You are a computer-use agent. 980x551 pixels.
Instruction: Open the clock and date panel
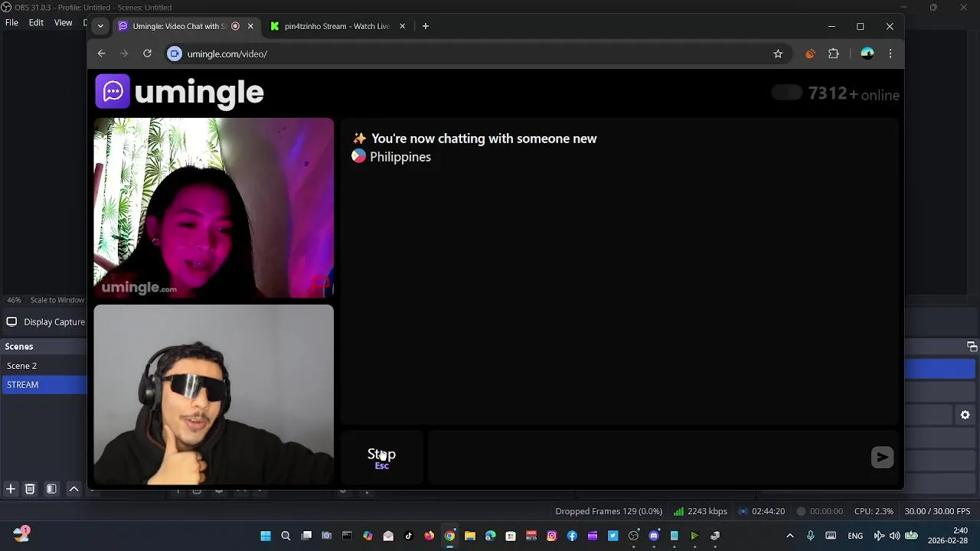tap(948, 536)
